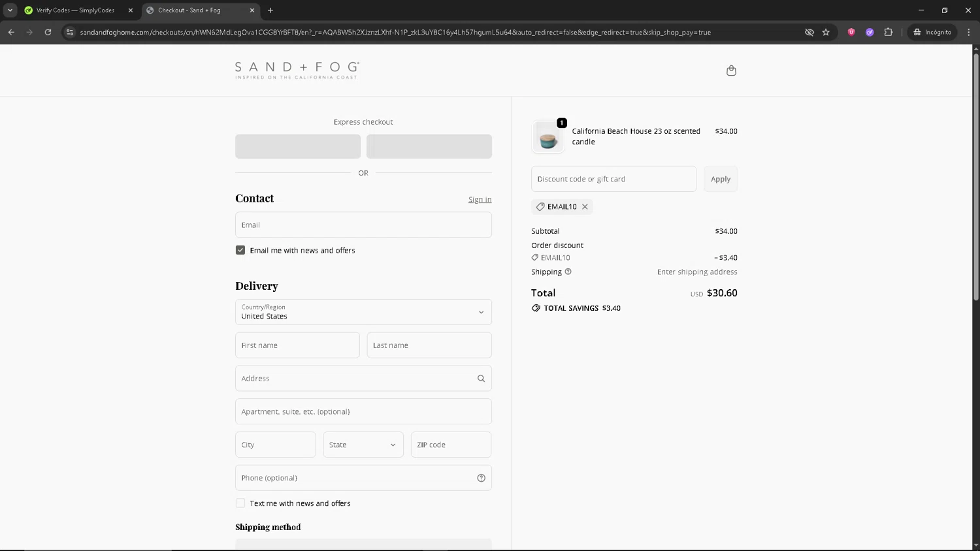
Task: Focus the Email input field
Action: click(x=363, y=225)
